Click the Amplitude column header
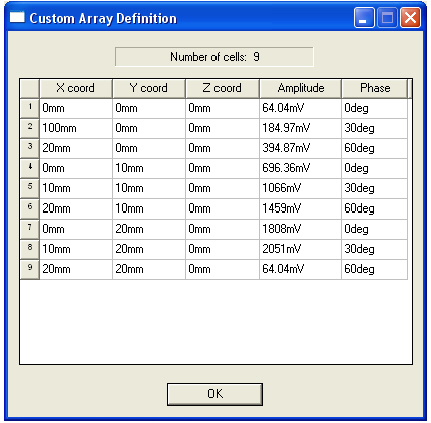This screenshot has height=423, width=431. tap(301, 88)
